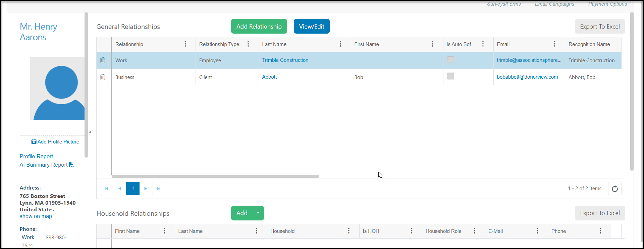This screenshot has width=644, height=249.
Task: Open Household Role column options menu
Action: click(x=475, y=231)
